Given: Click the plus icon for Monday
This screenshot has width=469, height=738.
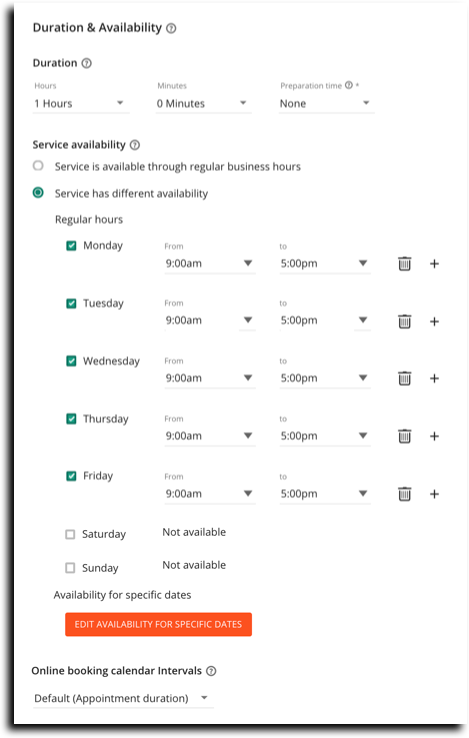Looking at the screenshot, I should [x=434, y=264].
